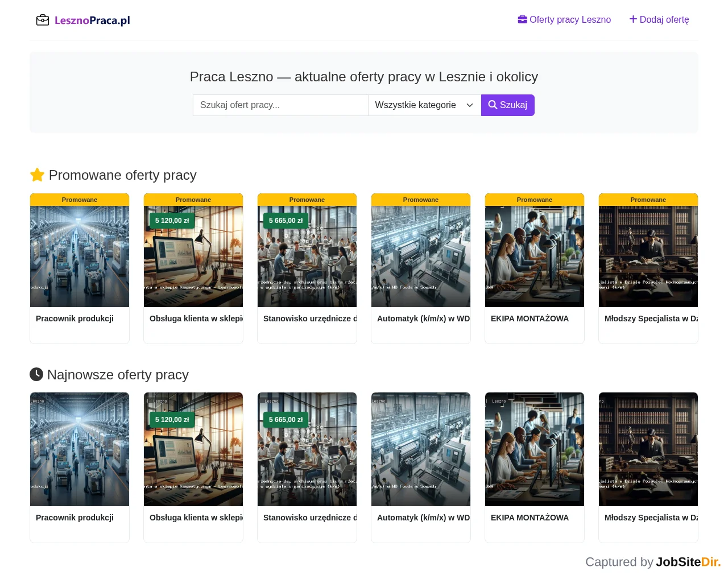The width and height of the screenshot is (728, 579).
Task: Open Pracownik produkcji thumbnail under Promowane oferty
Action: [x=80, y=257]
